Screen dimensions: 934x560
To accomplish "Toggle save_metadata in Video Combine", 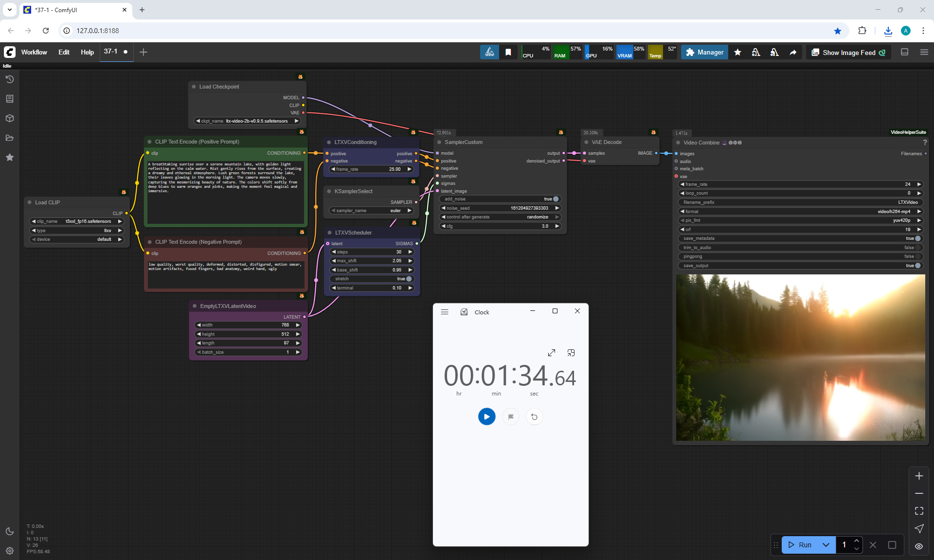I will click(x=917, y=238).
